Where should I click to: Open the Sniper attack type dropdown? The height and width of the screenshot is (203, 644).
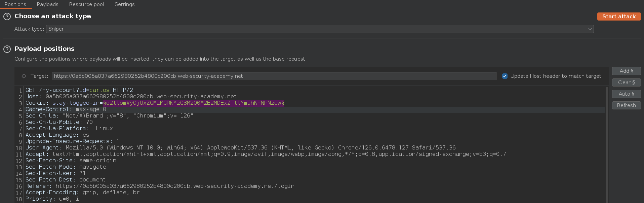point(319,29)
